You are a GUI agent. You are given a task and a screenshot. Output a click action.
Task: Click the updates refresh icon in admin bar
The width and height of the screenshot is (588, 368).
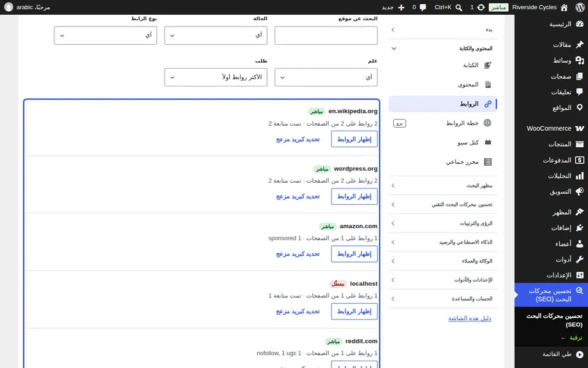click(481, 7)
